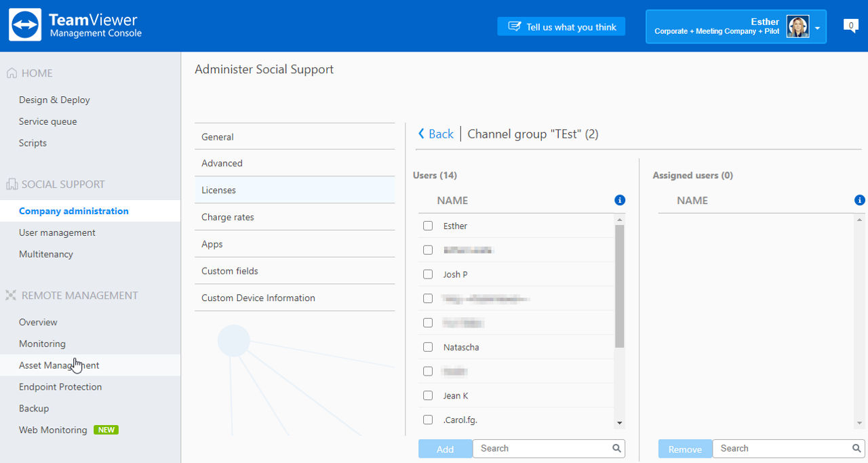868x463 pixels.
Task: Check the box beside Jean K
Action: [x=428, y=395]
